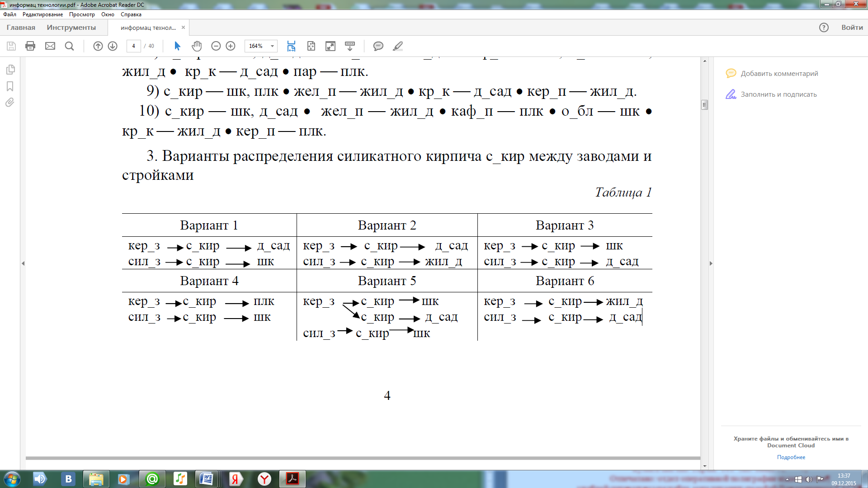Click the vertical scrollbar thumb

pyautogui.click(x=704, y=105)
